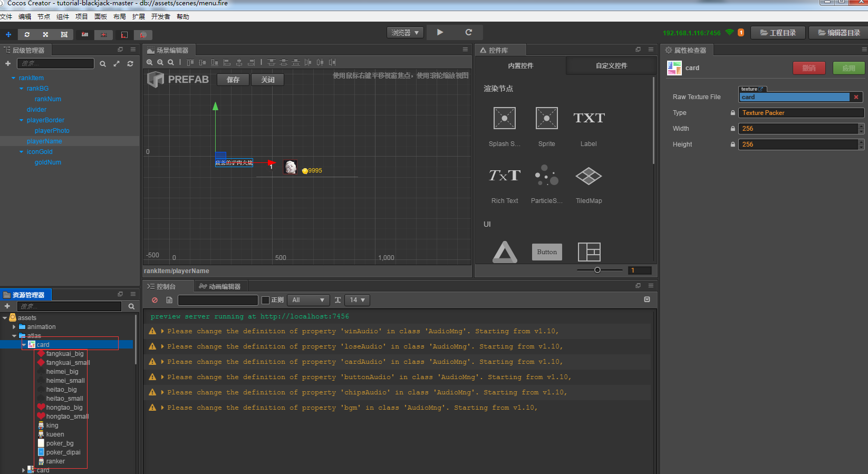Image resolution: width=868 pixels, height=474 pixels.
Task: Click the red 撤销 revert button
Action: pos(809,68)
